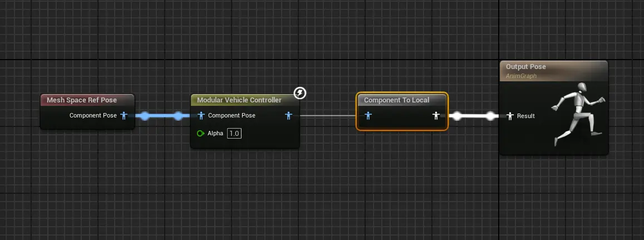Click Mesh Space Ref Pose output pose pin
The image size is (644, 240).
click(124, 116)
